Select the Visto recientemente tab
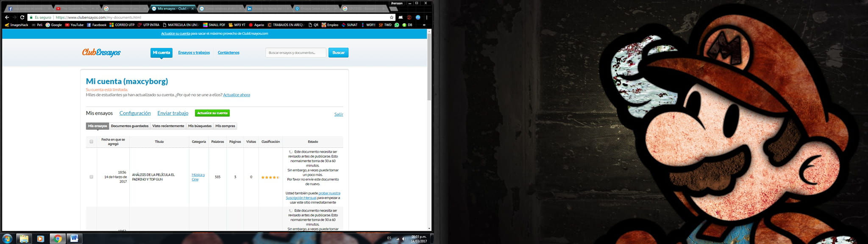The width and height of the screenshot is (868, 244). [168, 126]
